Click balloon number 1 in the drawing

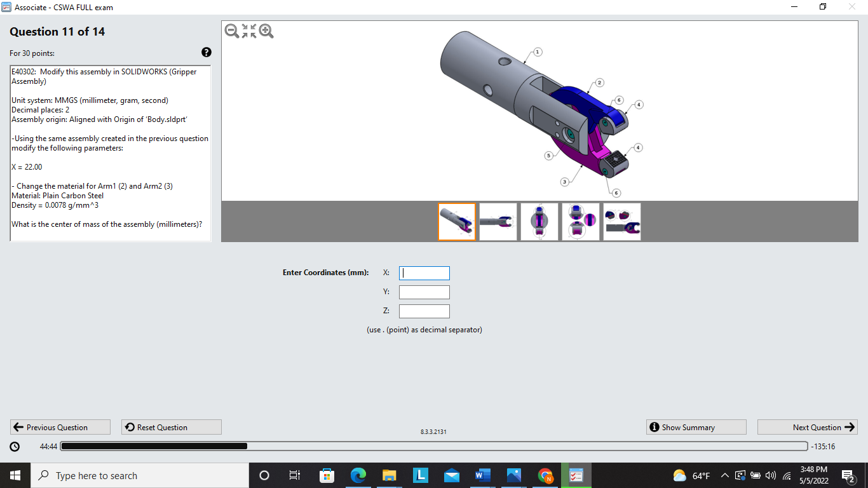click(538, 51)
